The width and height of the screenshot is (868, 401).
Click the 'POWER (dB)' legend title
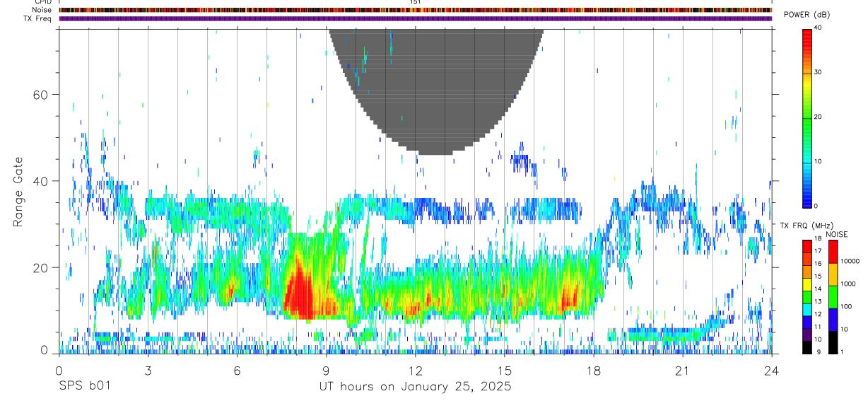807,15
